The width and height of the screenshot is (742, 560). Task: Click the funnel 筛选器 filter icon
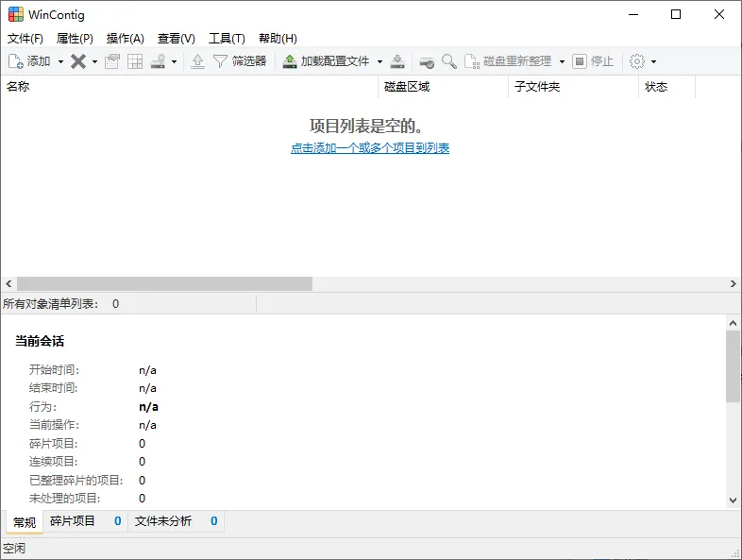[220, 61]
